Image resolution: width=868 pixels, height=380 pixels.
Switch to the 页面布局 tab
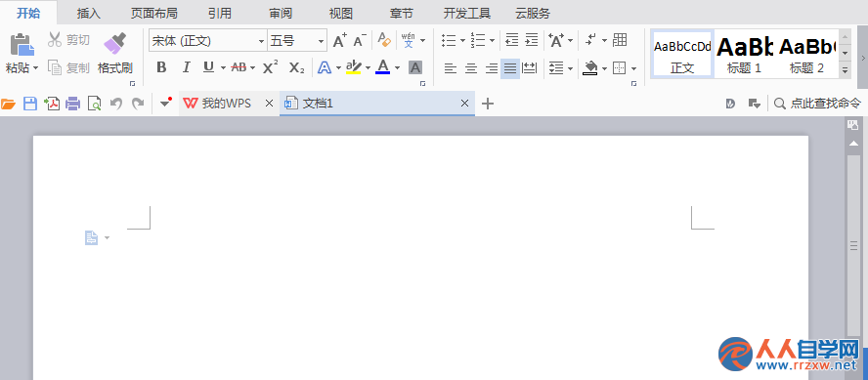153,13
